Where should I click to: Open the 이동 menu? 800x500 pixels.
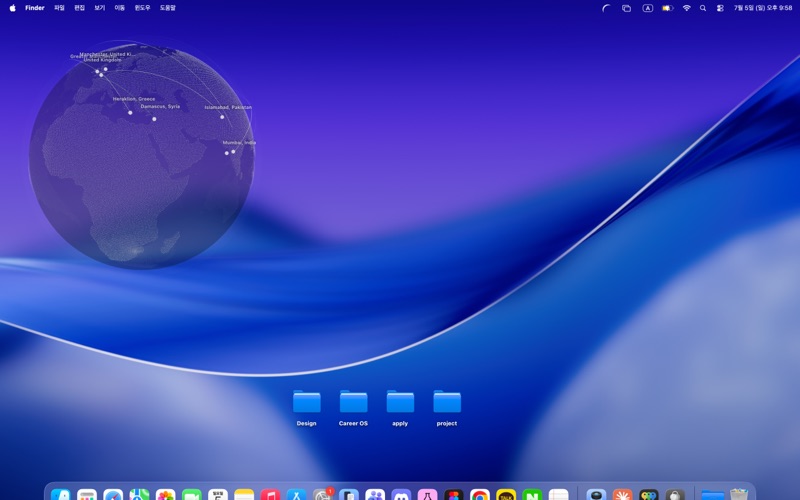119,8
